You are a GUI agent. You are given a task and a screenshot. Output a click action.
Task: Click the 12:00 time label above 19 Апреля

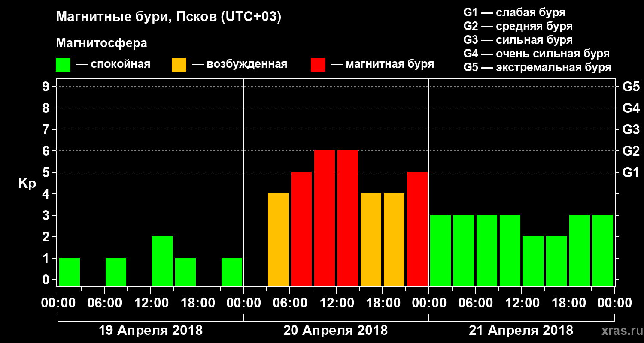click(x=151, y=303)
